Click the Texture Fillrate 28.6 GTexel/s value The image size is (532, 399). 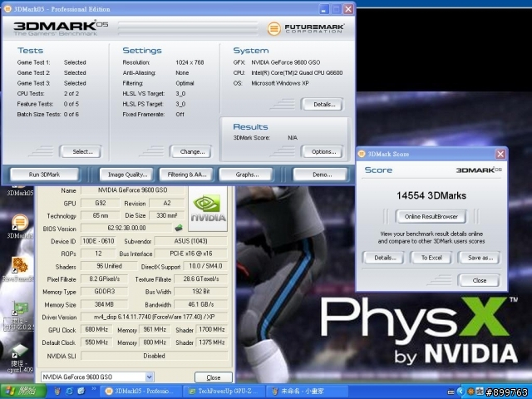(201, 279)
